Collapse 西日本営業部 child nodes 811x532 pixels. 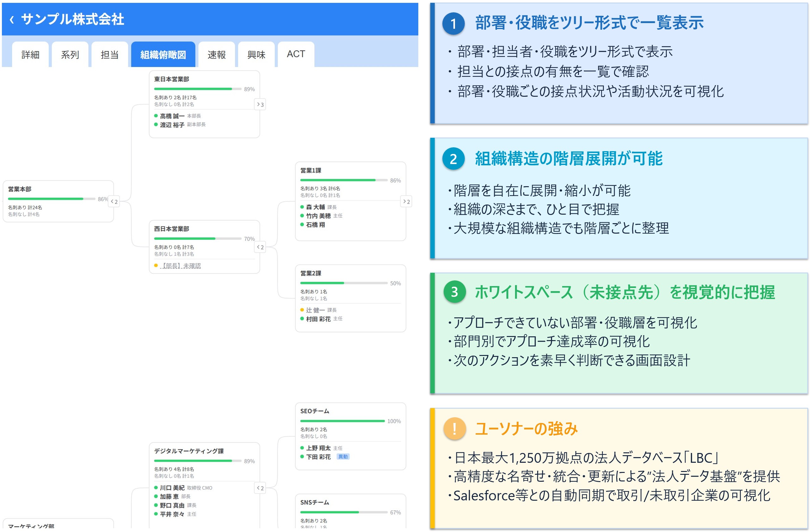260,247
